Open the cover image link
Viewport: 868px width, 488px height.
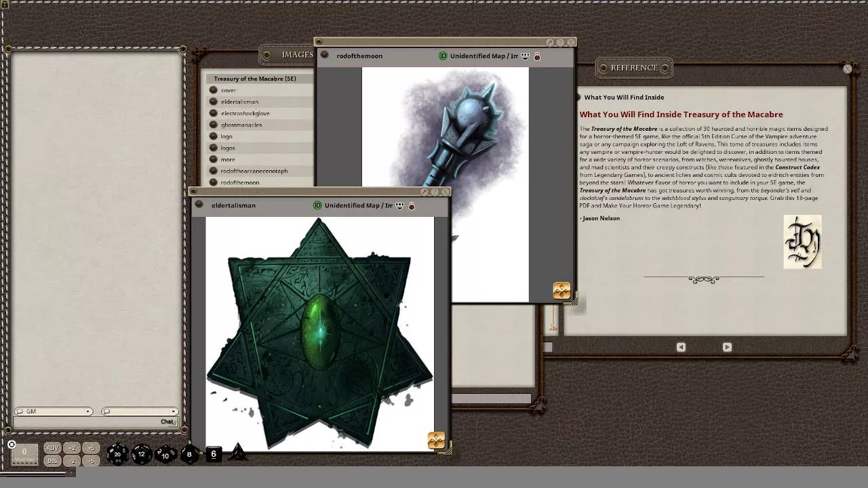point(214,90)
